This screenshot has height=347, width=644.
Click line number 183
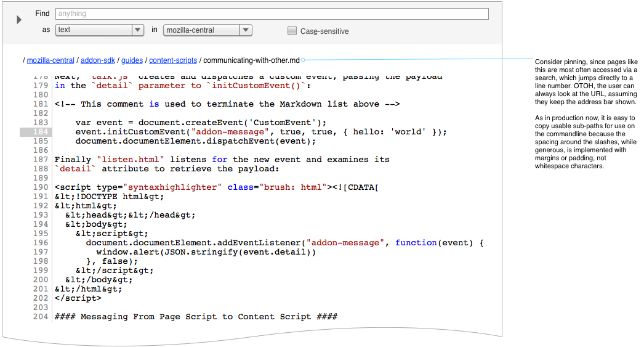tap(41, 123)
